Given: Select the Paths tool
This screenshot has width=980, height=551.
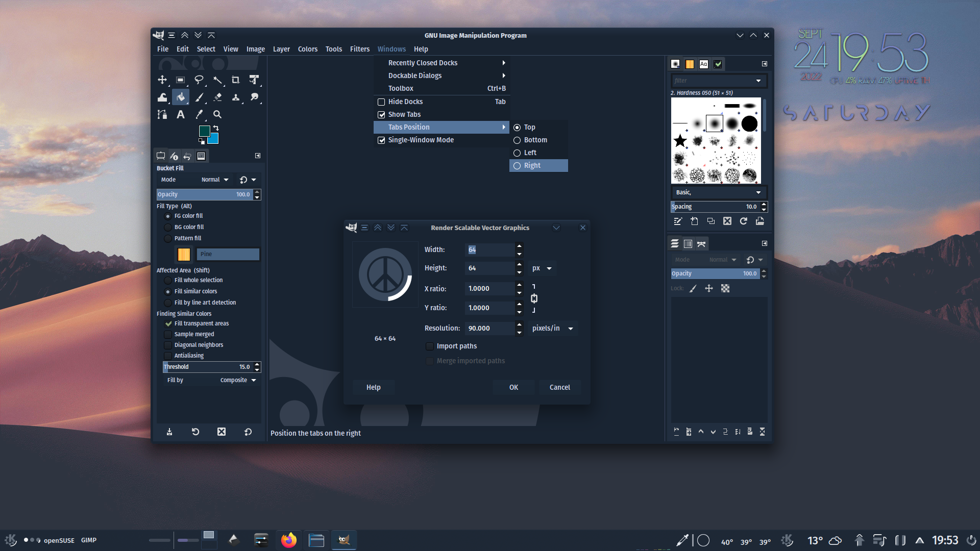Looking at the screenshot, I should (162, 114).
